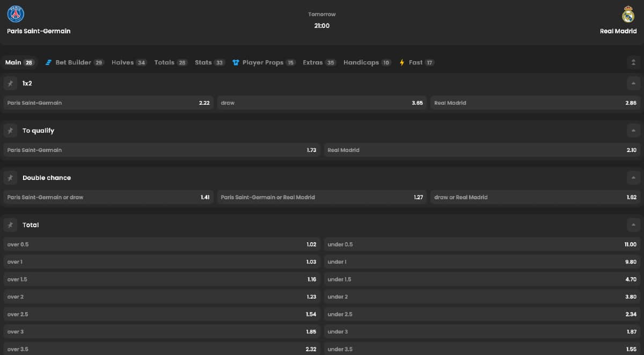Open the Handicaps tab
This screenshot has width=644, height=355.
[x=368, y=62]
